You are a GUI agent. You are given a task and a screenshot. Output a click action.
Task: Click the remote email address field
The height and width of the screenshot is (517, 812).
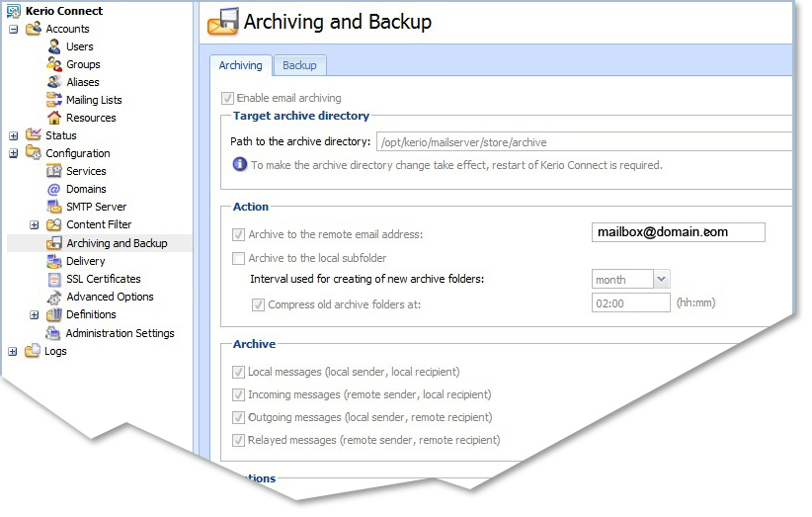(x=679, y=232)
